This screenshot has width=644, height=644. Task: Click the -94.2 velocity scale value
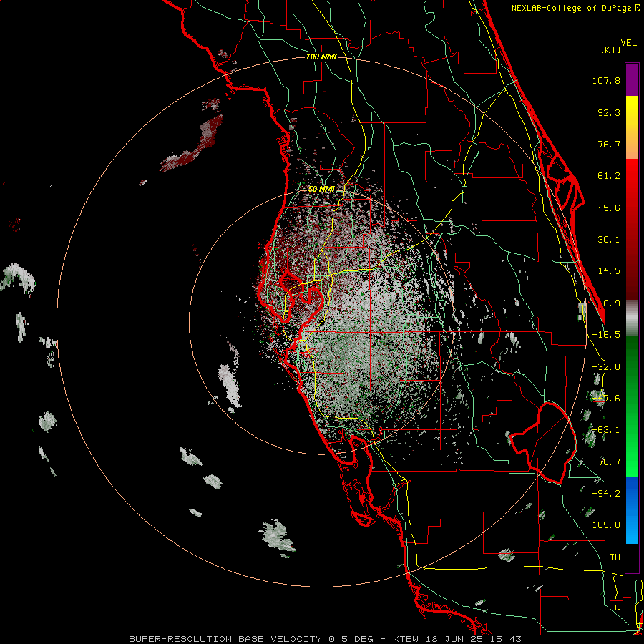pos(606,494)
